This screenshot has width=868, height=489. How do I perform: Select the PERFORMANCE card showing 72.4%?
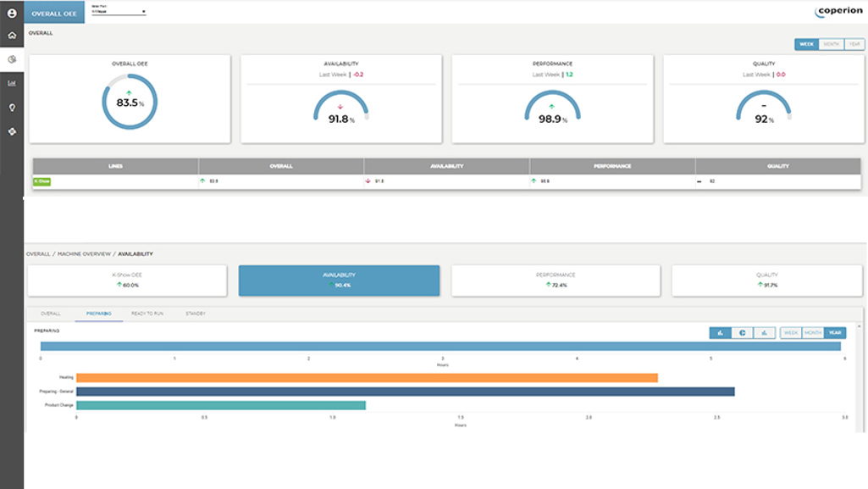pos(555,281)
